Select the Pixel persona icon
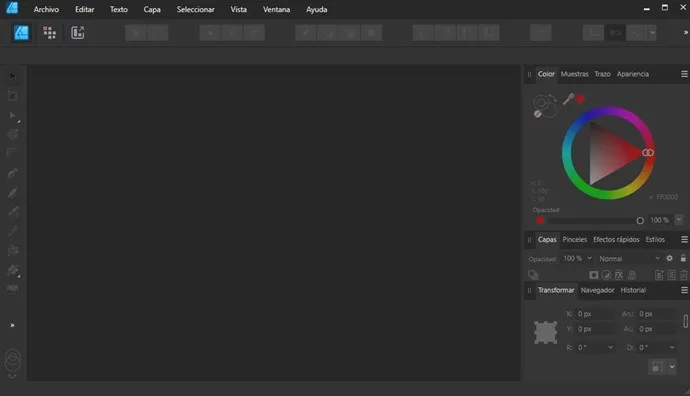The image size is (690, 396). tap(49, 33)
